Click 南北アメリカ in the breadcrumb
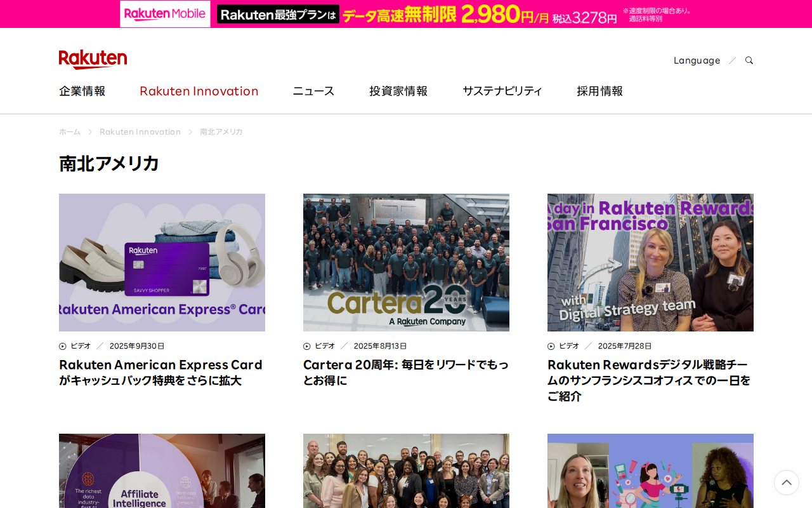 click(x=221, y=132)
